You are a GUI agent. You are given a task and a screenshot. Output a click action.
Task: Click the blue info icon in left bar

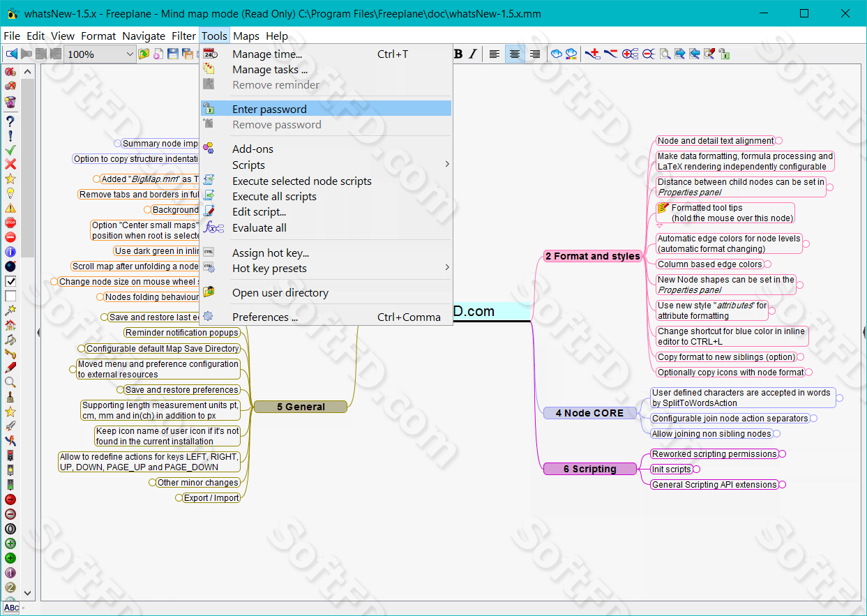[10, 252]
